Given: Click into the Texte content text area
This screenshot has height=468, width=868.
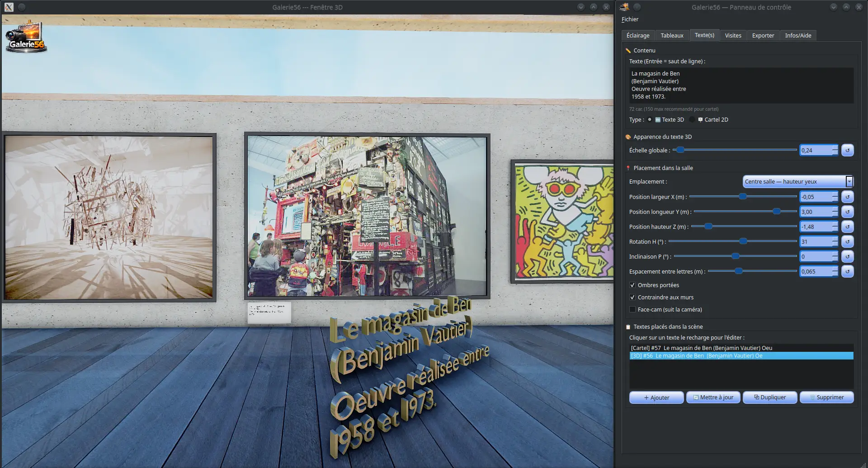Looking at the screenshot, I should tap(741, 85).
